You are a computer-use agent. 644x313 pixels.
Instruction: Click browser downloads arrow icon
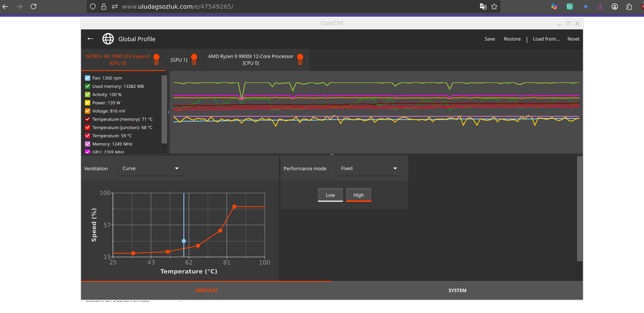(x=600, y=7)
